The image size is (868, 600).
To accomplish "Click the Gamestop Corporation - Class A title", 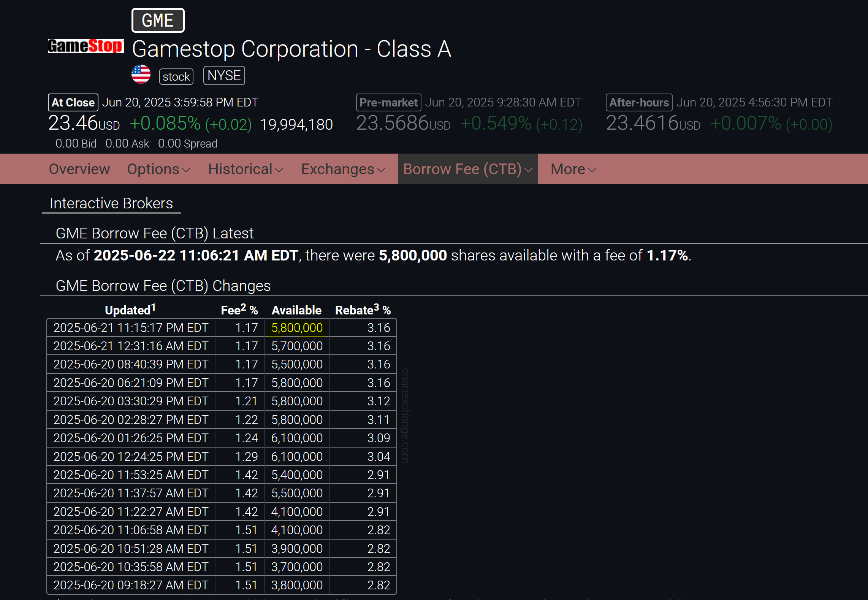I will coord(292,49).
